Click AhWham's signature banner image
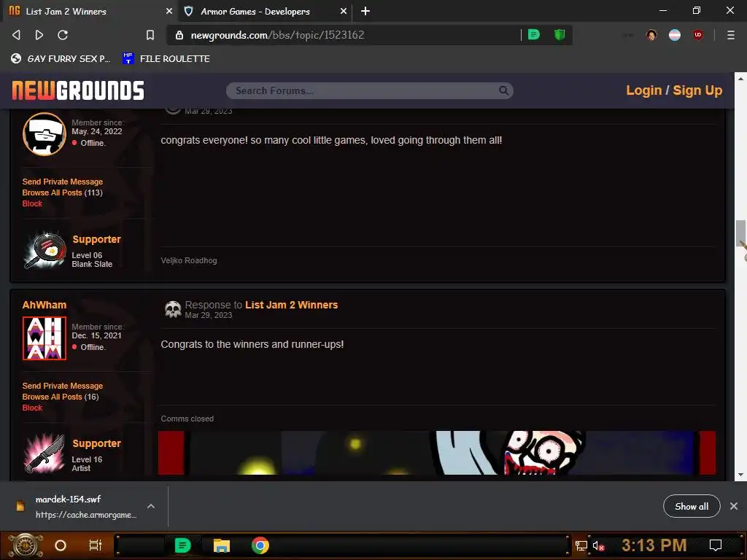The width and height of the screenshot is (747, 560). coord(436,453)
